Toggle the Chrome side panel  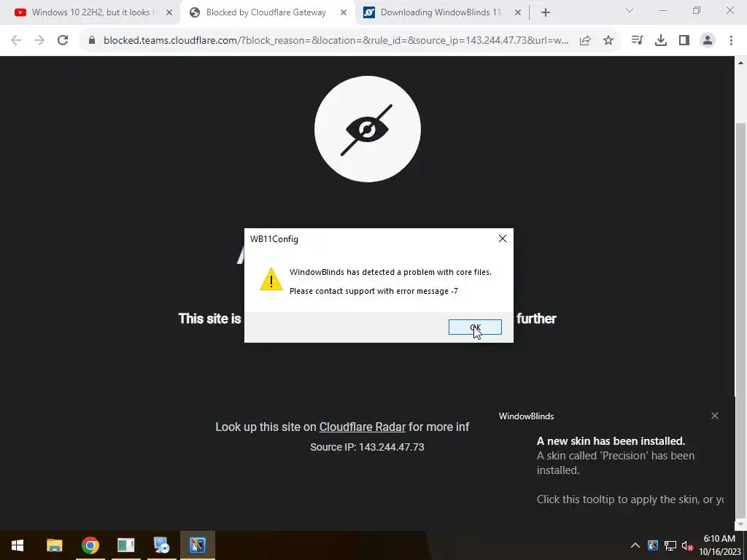[x=684, y=41]
